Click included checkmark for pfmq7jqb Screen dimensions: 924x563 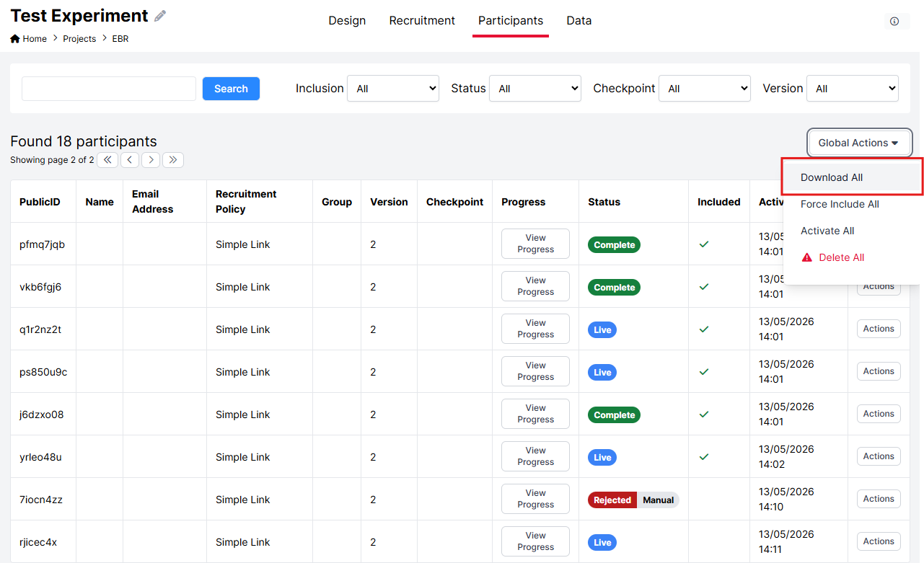coord(704,244)
